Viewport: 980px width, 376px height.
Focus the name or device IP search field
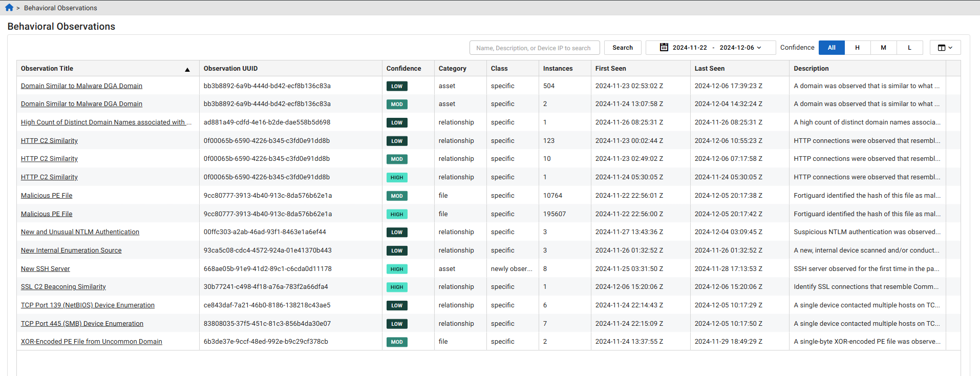pos(534,48)
